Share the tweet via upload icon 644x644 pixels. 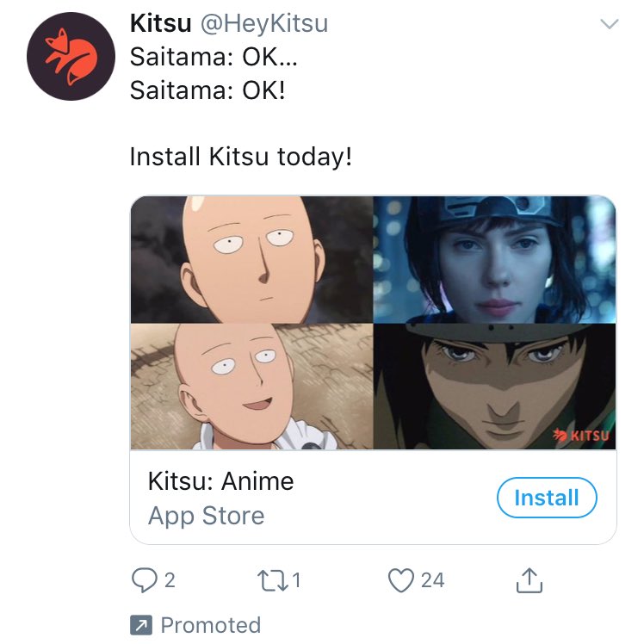point(529,580)
